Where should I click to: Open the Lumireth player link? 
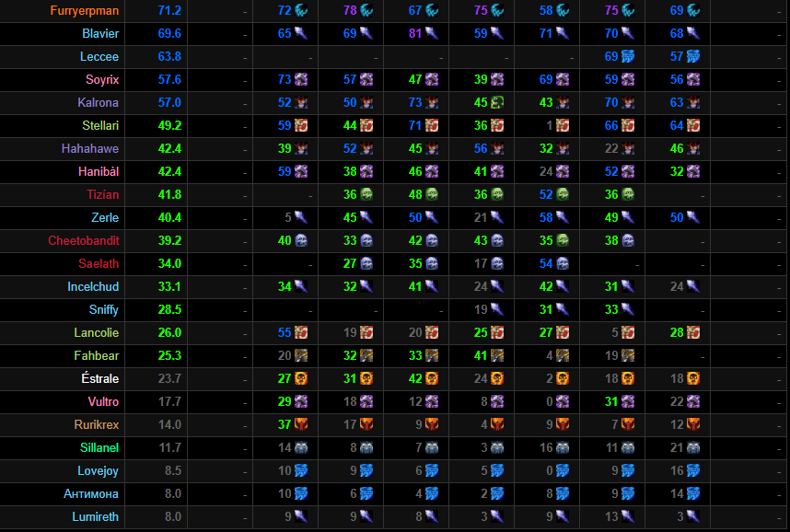click(95, 517)
